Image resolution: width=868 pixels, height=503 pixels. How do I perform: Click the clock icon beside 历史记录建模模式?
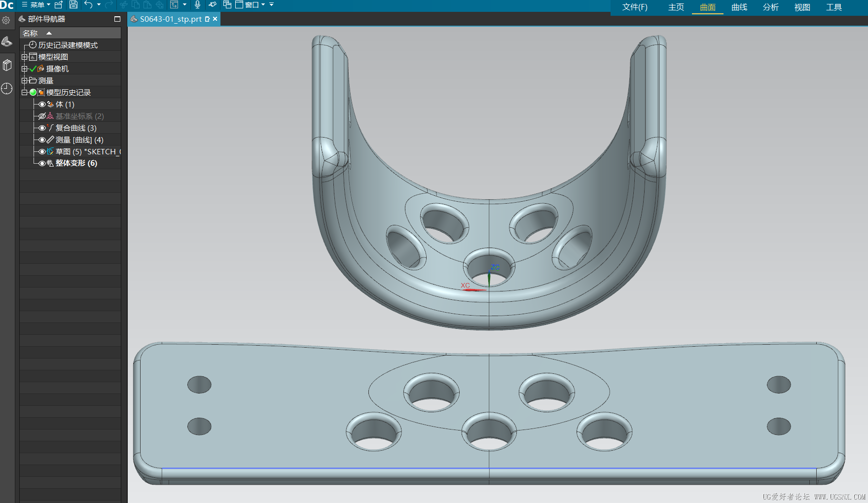tap(33, 45)
